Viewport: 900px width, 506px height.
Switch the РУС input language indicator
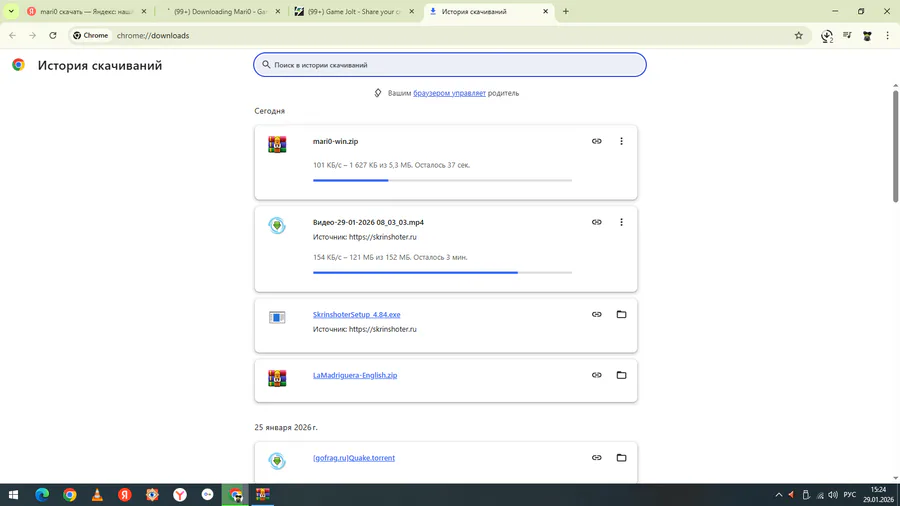point(849,495)
